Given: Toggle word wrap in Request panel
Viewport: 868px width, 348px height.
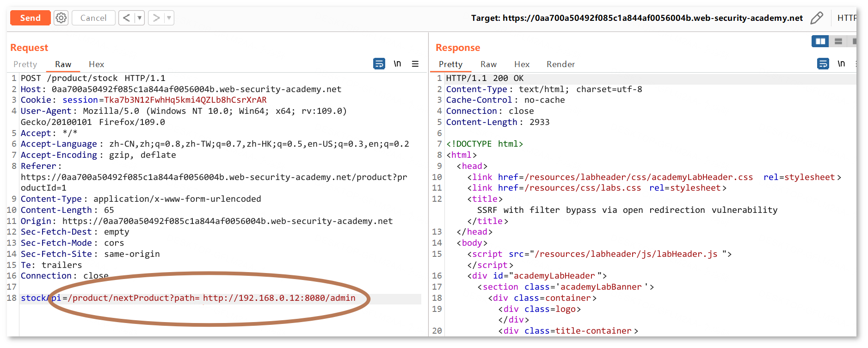Looking at the screenshot, I should click(379, 64).
